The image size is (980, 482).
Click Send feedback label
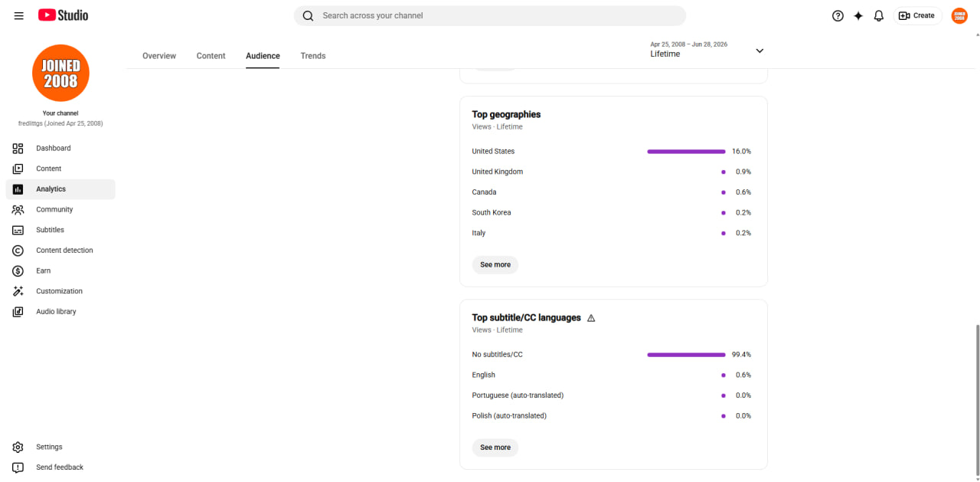click(x=60, y=467)
